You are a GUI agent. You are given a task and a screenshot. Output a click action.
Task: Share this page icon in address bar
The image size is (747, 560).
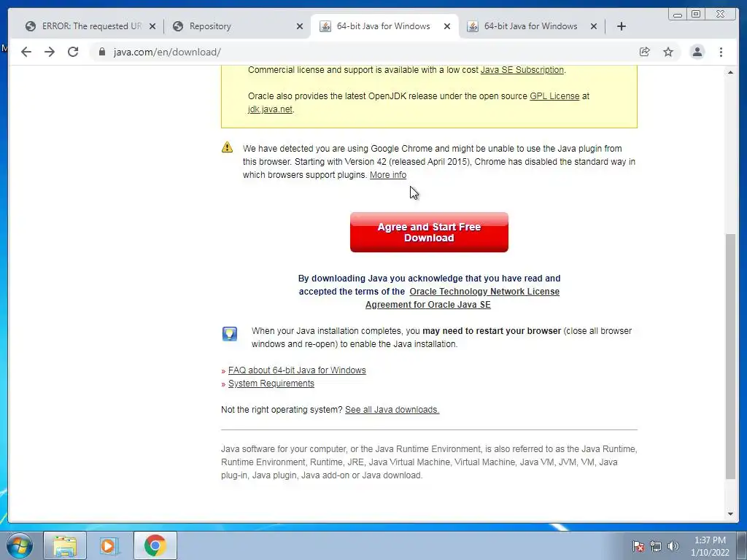(x=645, y=52)
